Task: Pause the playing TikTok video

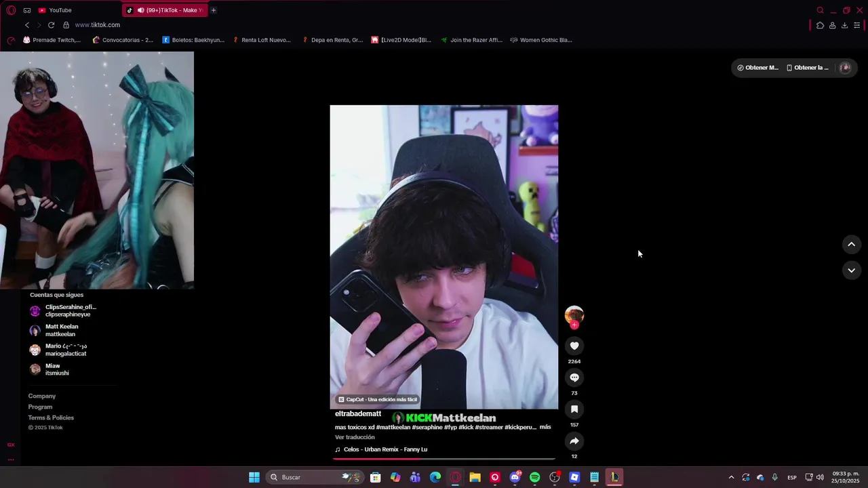Action: tap(444, 257)
